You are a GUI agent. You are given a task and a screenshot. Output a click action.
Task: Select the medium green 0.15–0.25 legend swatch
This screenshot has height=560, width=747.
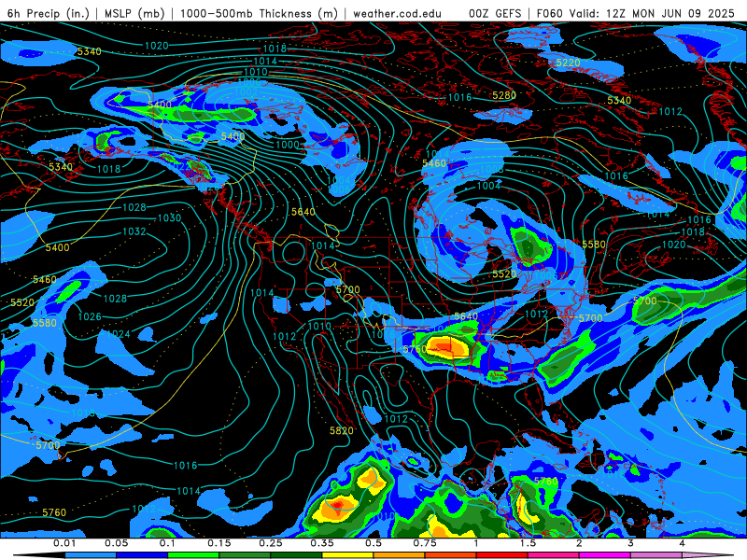pos(246,555)
